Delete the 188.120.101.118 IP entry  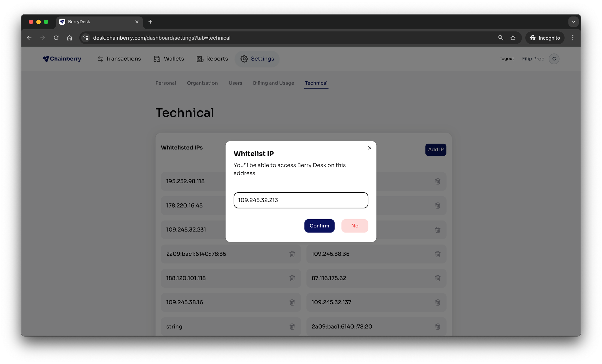pyautogui.click(x=292, y=278)
